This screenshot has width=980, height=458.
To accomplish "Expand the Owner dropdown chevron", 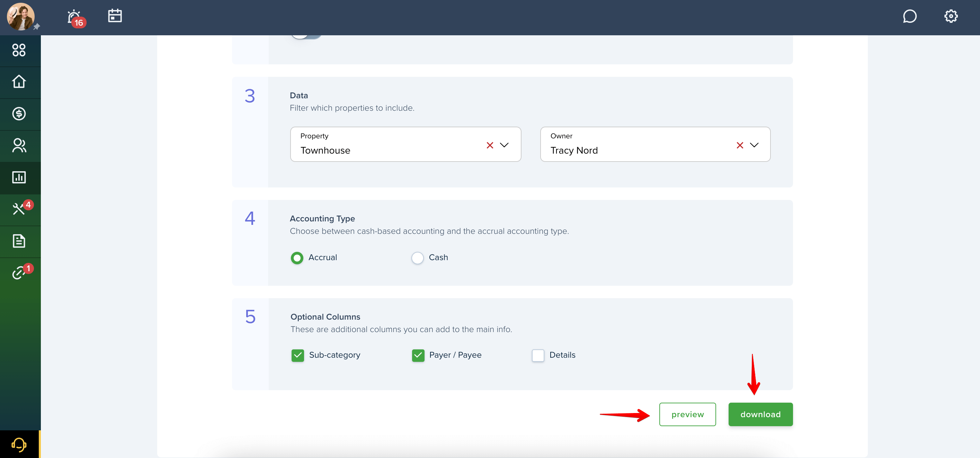I will click(754, 145).
